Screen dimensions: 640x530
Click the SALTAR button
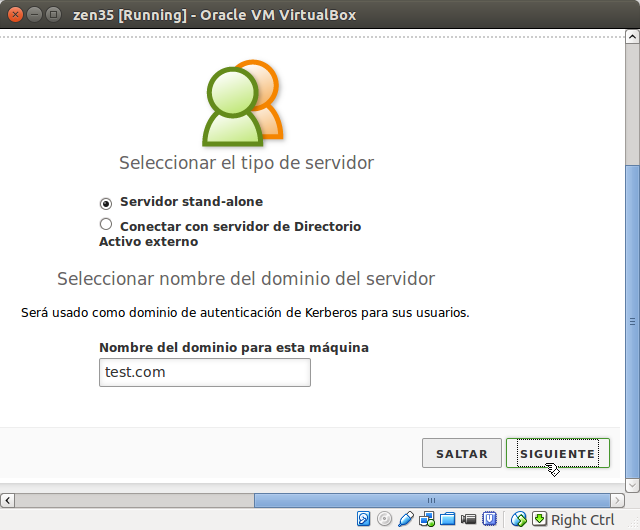coord(462,453)
